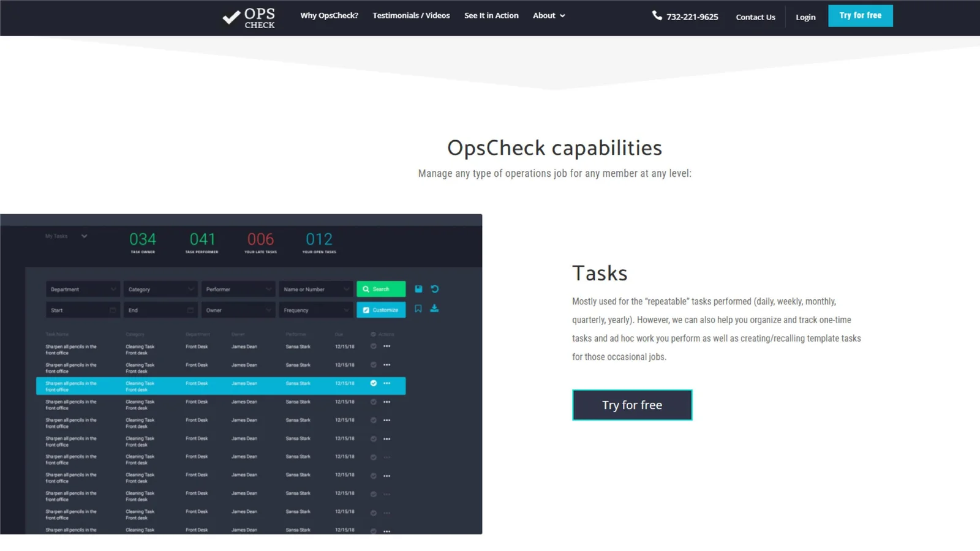Click 12/15/18 date in the highlighted row
This screenshot has width=980, height=551.
pyautogui.click(x=345, y=383)
